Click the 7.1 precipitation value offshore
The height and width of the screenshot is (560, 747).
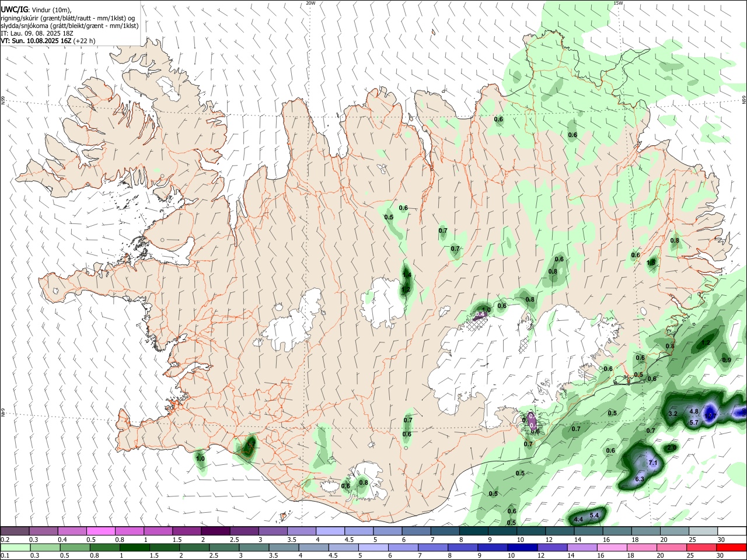(x=653, y=463)
